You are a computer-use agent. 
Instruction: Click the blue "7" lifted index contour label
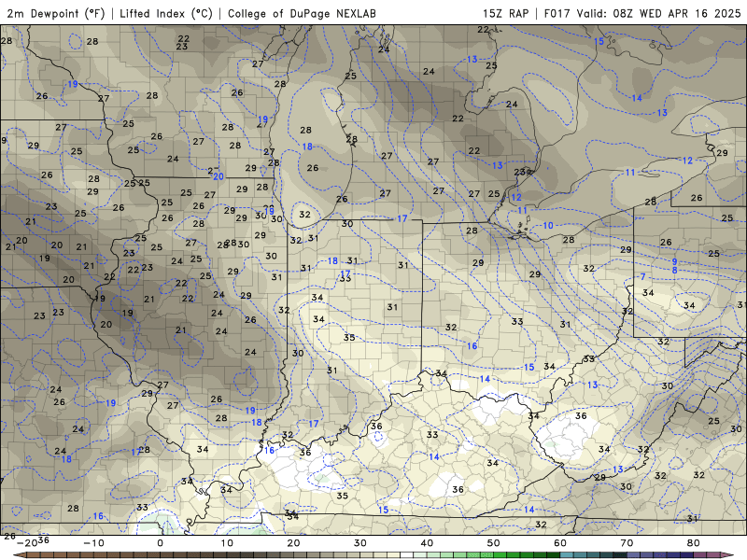[x=643, y=276]
